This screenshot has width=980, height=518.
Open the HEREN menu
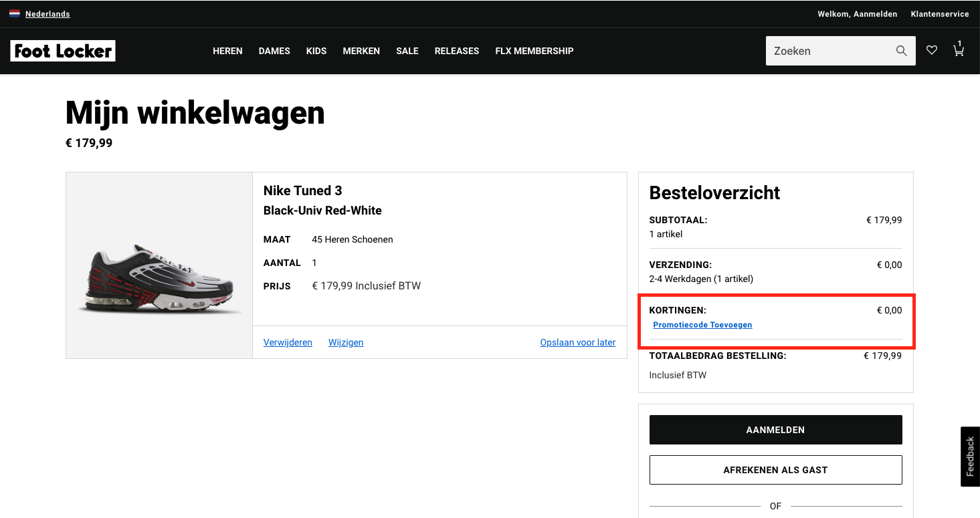pos(227,51)
